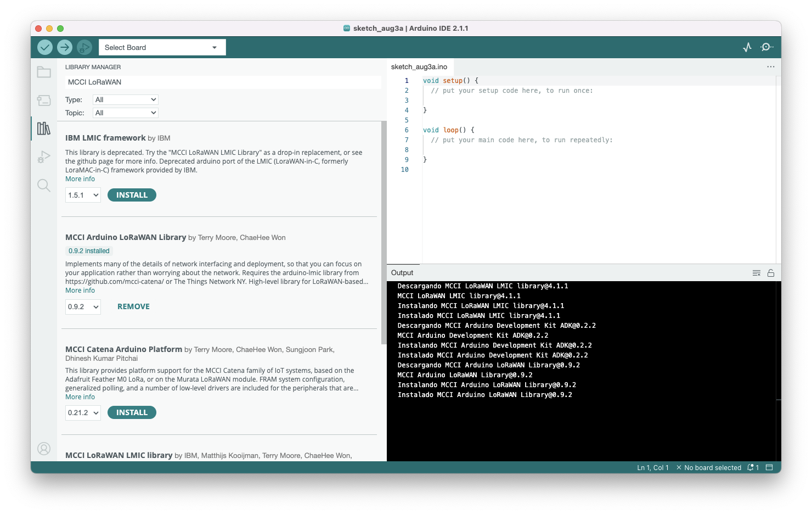Screen dimensions: 812x514
Task: Click the Verify sketch checkmark button
Action: pos(45,47)
